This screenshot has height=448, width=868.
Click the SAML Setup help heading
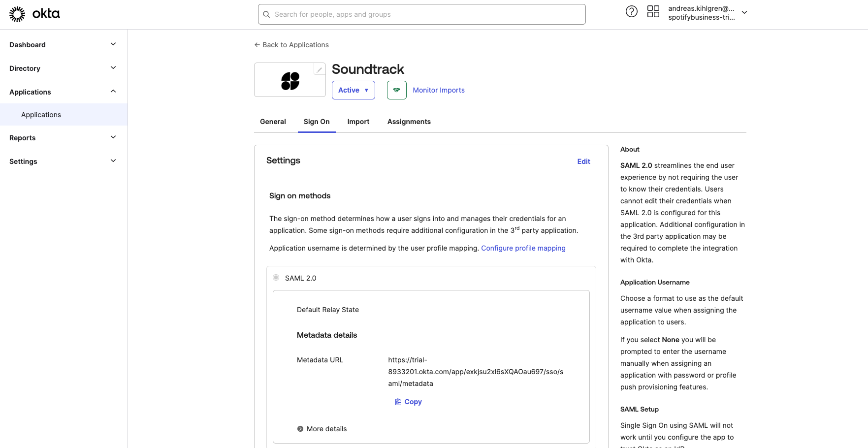tap(640, 409)
